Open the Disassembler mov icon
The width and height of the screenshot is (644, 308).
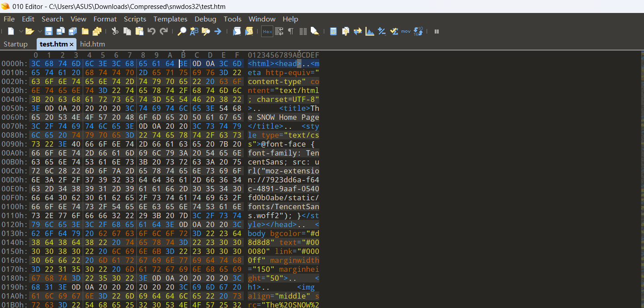(406, 31)
